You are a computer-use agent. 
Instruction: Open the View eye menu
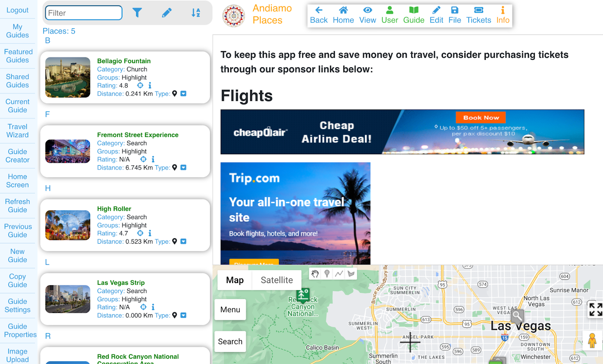pos(367,15)
